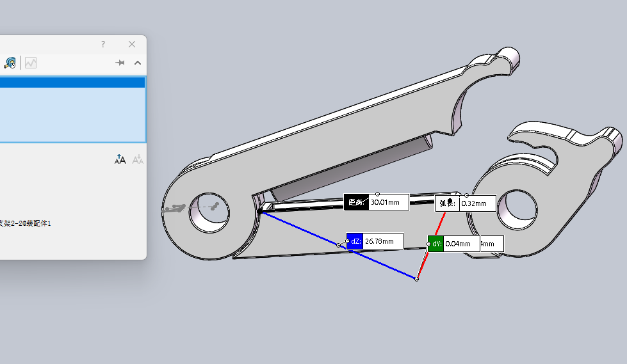Viewport: 627px width, 364px height.
Task: Click the Create Sensor graph icon
Action: pos(31,63)
